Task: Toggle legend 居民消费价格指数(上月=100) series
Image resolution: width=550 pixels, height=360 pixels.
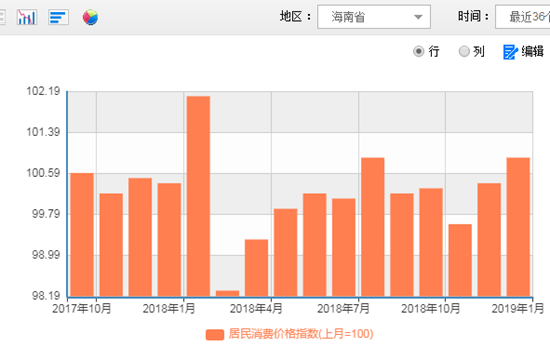Action: coord(289,334)
